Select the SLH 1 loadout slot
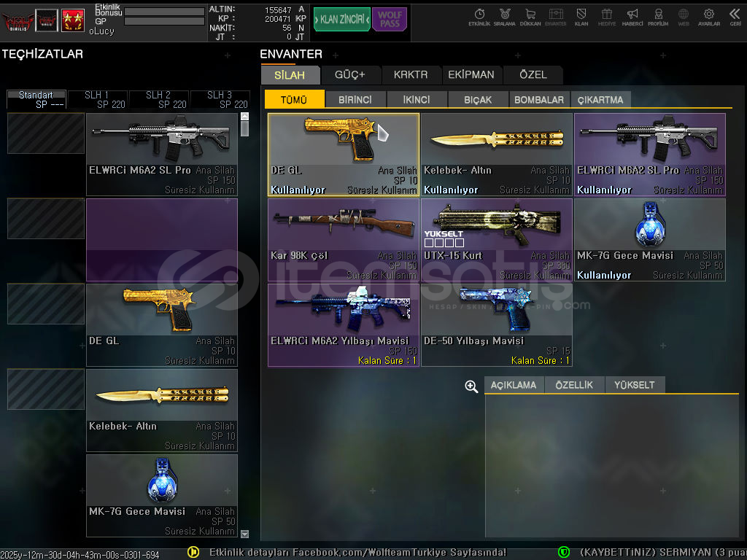Viewport: 747px width, 560px height. (x=98, y=99)
